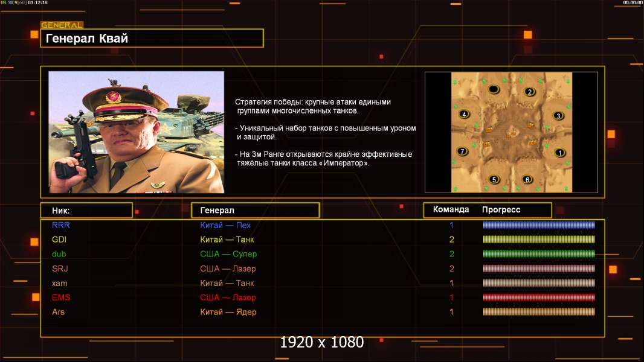Select player nickname SRJ

[60, 268]
